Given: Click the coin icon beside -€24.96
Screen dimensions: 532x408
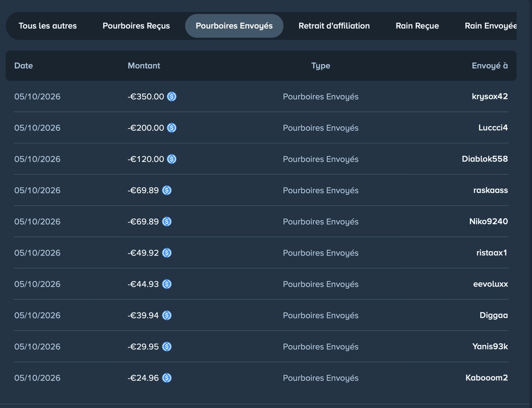Looking at the screenshot, I should 167,378.
